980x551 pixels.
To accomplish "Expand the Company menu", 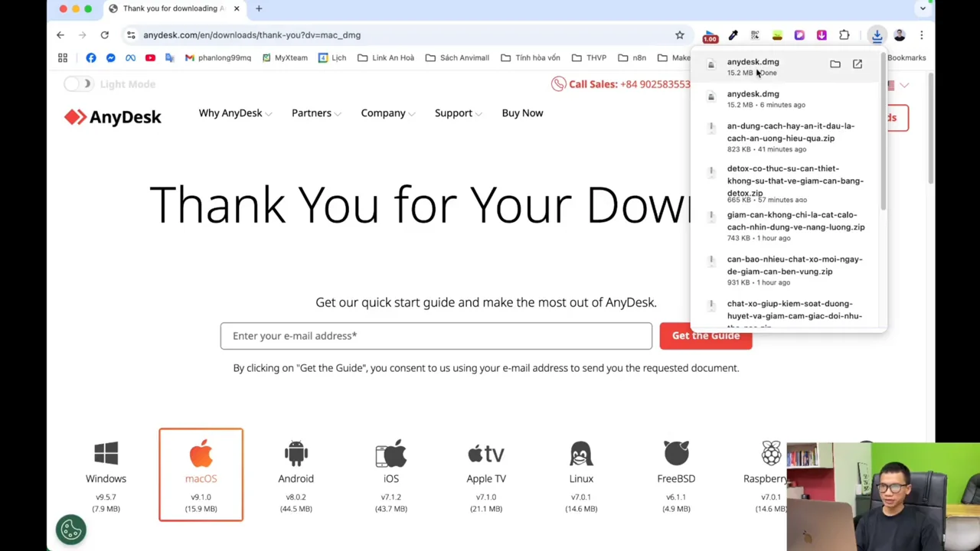I will (x=388, y=113).
